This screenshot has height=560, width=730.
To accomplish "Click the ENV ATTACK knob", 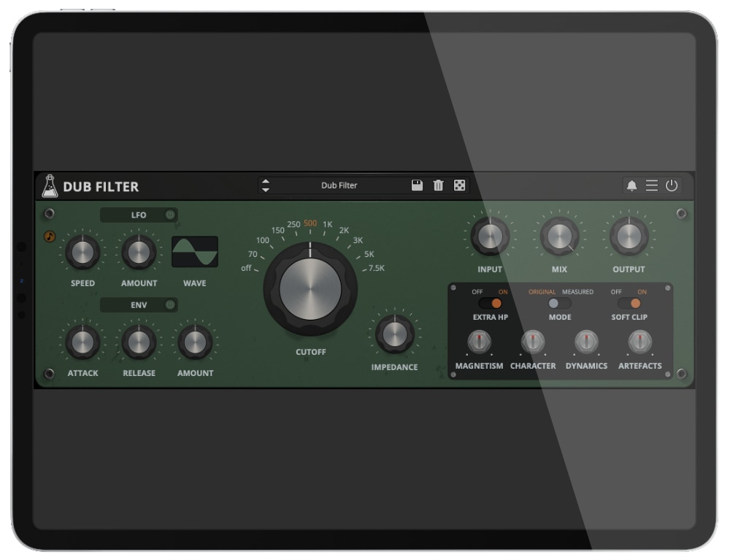I will click(x=82, y=342).
